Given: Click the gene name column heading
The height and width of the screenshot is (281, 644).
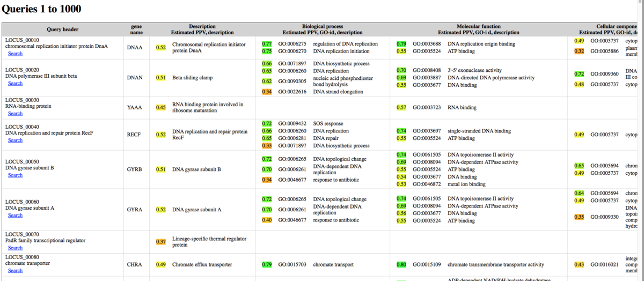Looking at the screenshot, I should 136,29.
